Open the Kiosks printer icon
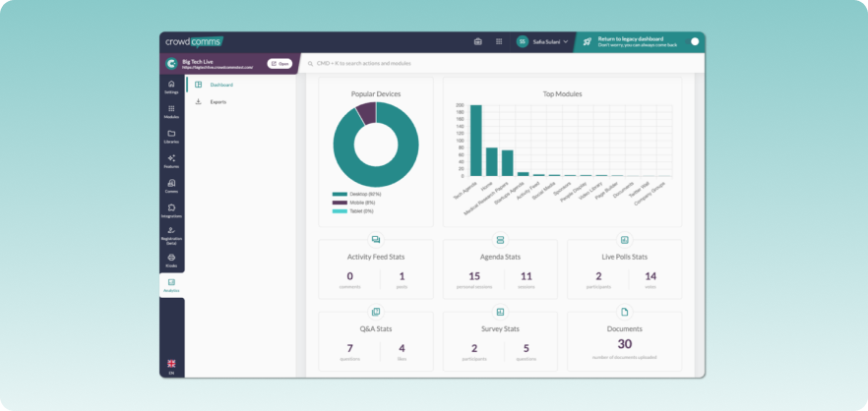The width and height of the screenshot is (868, 411). [x=171, y=260]
